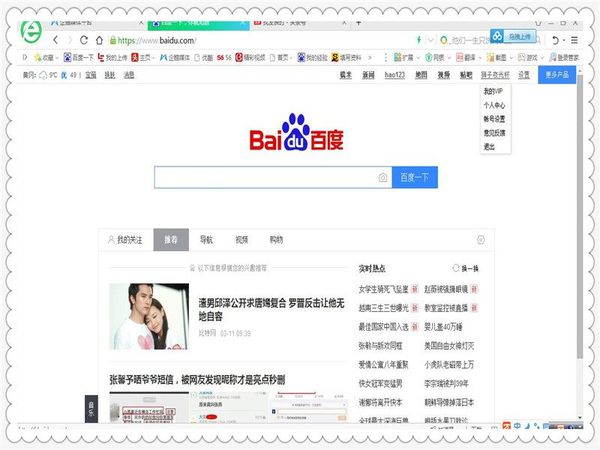This screenshot has width=600, height=450.
Task: Open the couple photo news thumbnail
Action: coord(149,316)
